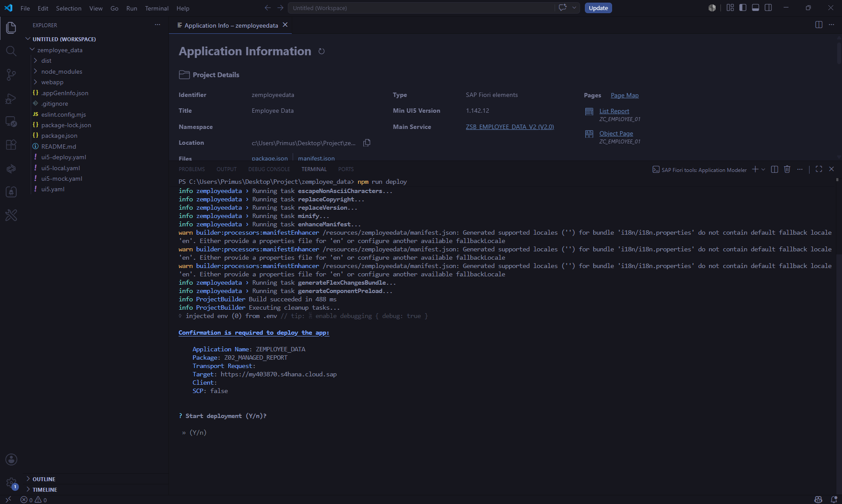Kill the terminal with trash icon
The width and height of the screenshot is (842, 504).
[787, 169]
